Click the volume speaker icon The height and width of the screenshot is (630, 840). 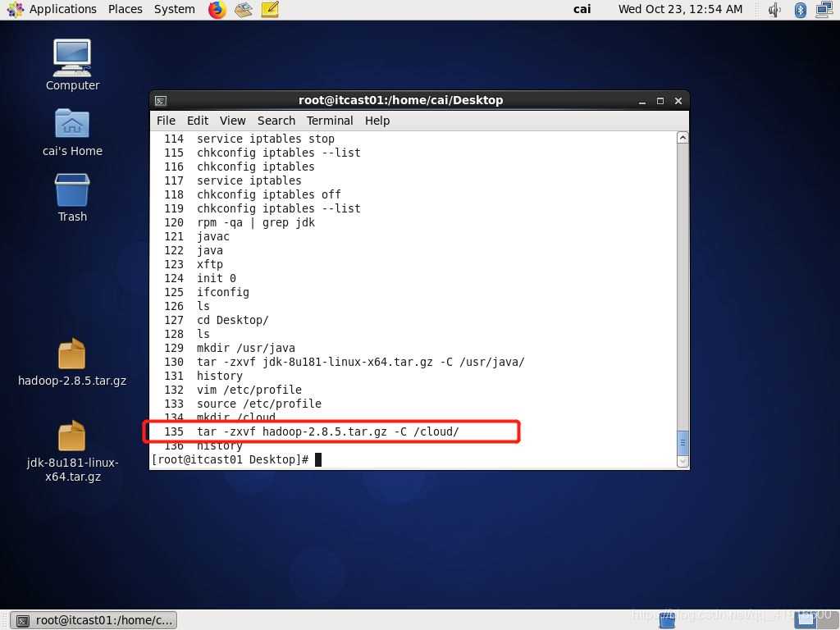775,10
